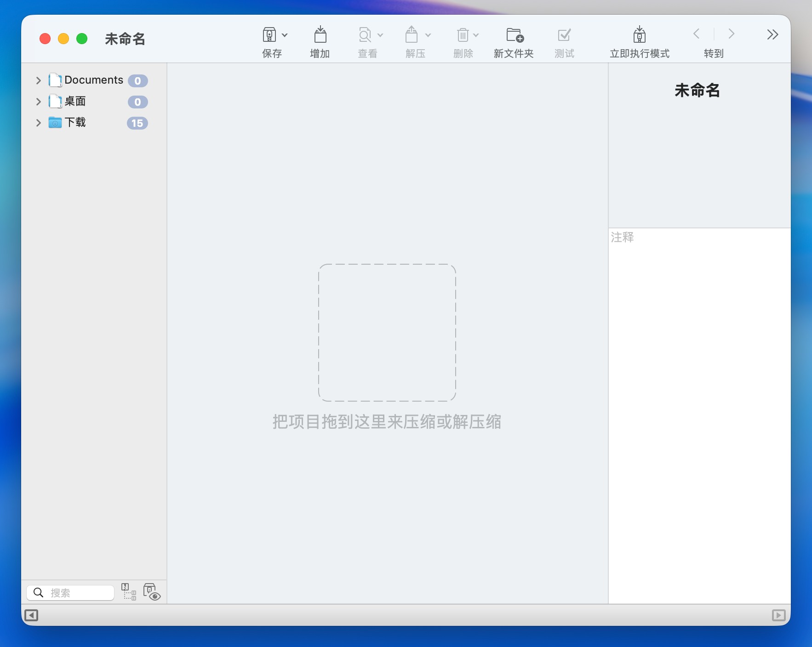Click the Save archive icon (保存)
812x647 pixels.
(x=269, y=35)
